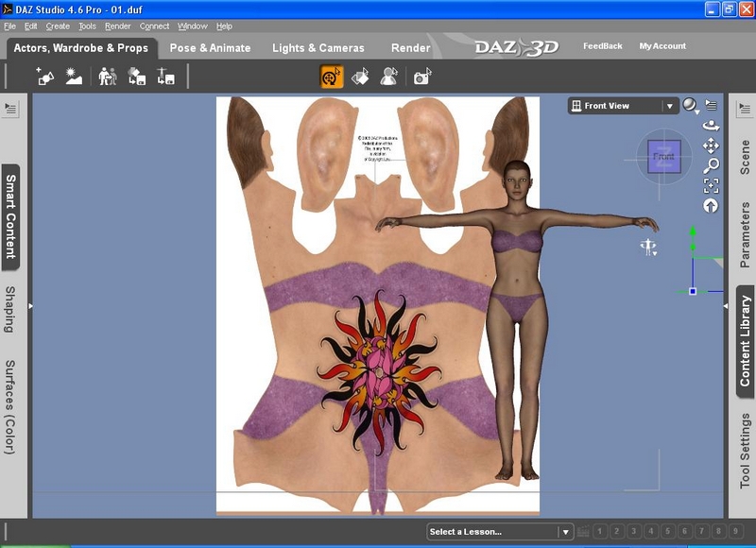756x548 pixels.
Task: Switch to Lights & Cameras tab
Action: pyautogui.click(x=318, y=48)
